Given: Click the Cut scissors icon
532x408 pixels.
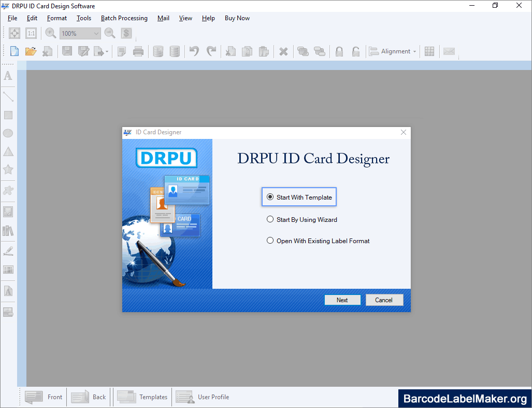Looking at the screenshot, I should [x=231, y=51].
